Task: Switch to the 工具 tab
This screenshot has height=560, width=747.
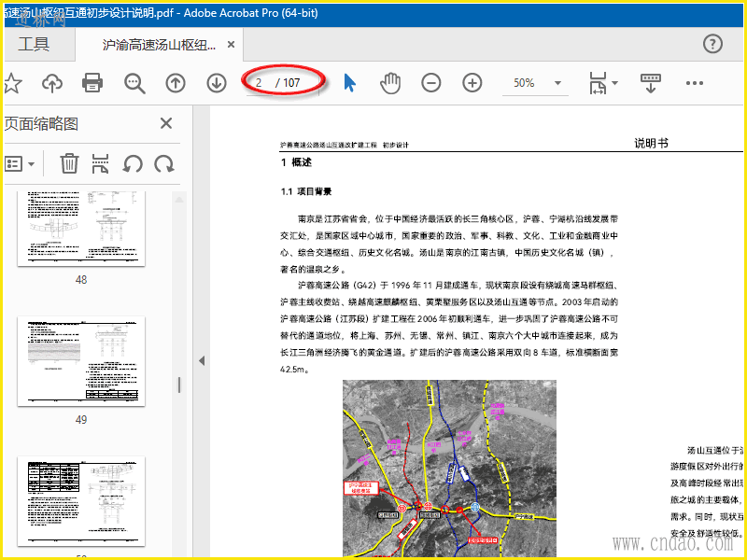Action: (x=34, y=44)
